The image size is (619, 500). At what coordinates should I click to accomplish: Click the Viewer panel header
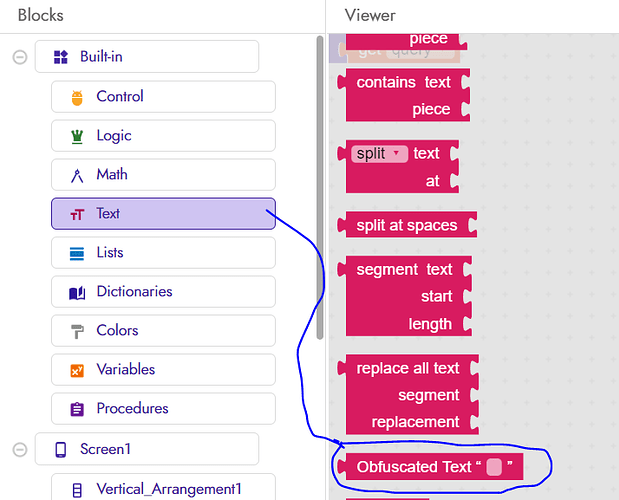370,15
